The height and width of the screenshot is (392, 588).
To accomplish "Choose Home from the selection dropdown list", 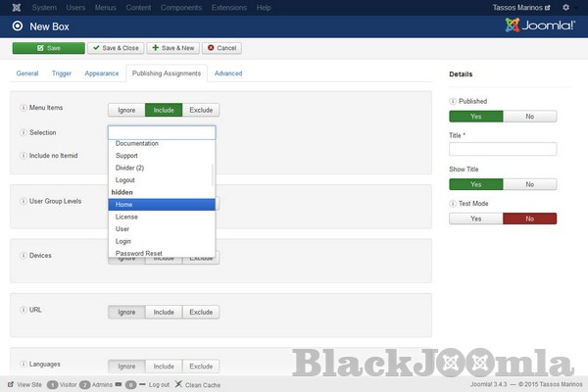I will coord(161,205).
